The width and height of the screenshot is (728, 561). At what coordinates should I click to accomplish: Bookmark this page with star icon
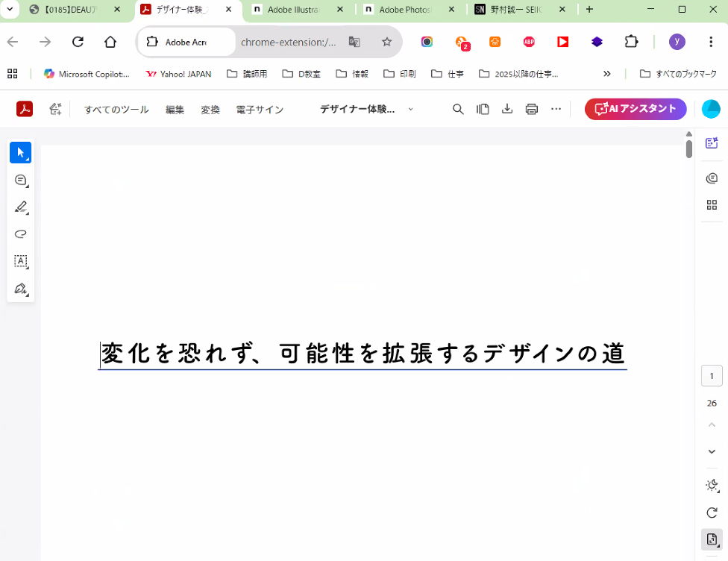(386, 42)
